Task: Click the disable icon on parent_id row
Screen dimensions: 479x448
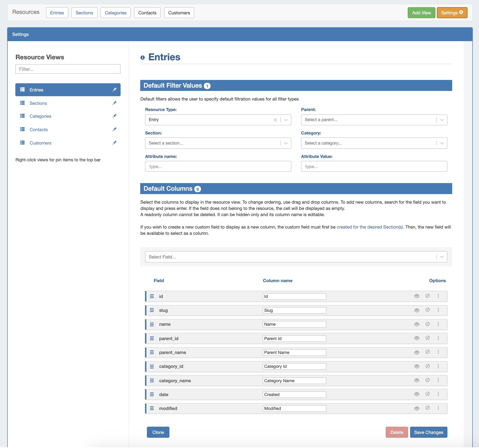Action: [x=428, y=338]
